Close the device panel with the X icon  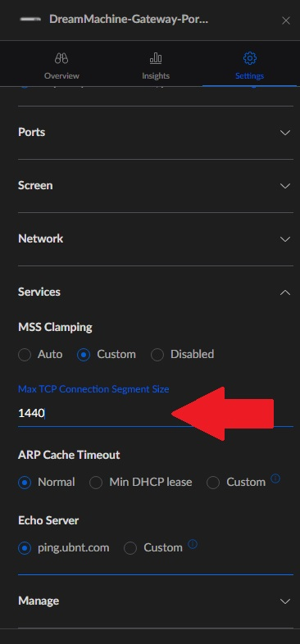[x=285, y=20]
